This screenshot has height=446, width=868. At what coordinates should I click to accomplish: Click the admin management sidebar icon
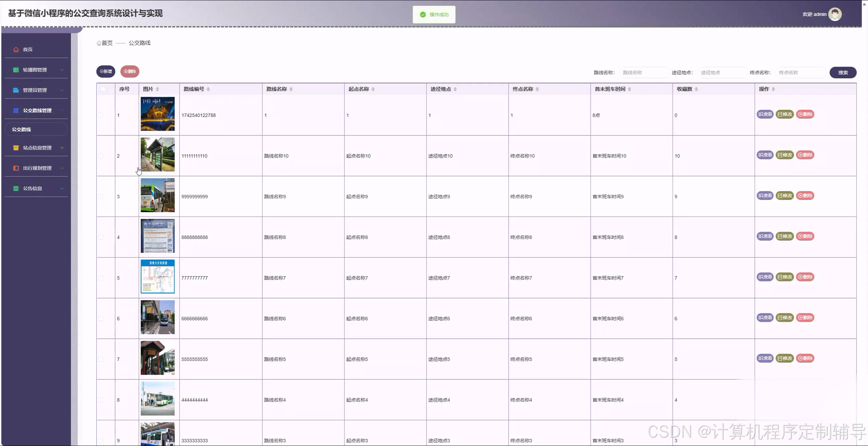(x=16, y=90)
